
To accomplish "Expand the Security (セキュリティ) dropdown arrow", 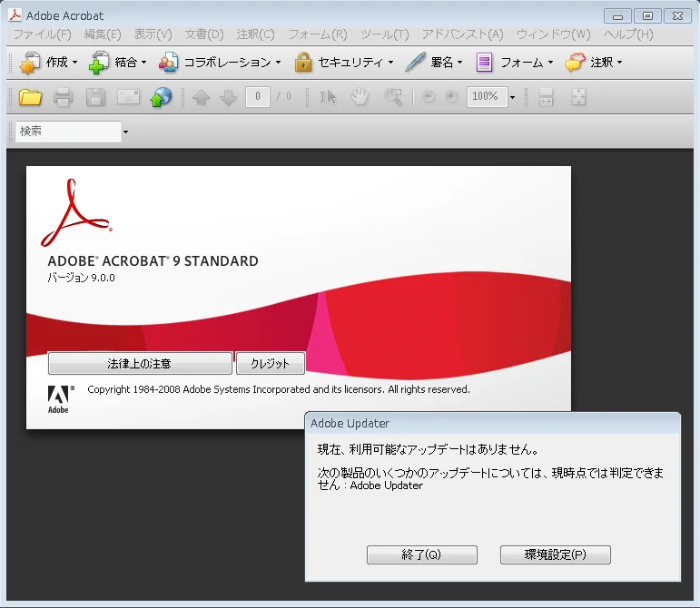I will pos(390,63).
